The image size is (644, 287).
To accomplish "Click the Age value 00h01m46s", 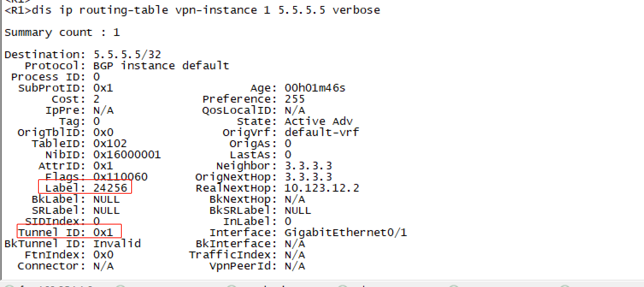I will coord(315,88).
